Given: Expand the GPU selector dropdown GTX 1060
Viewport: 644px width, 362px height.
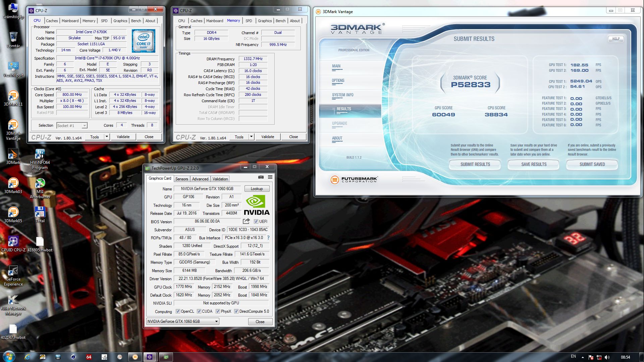Looking at the screenshot, I should (216, 321).
